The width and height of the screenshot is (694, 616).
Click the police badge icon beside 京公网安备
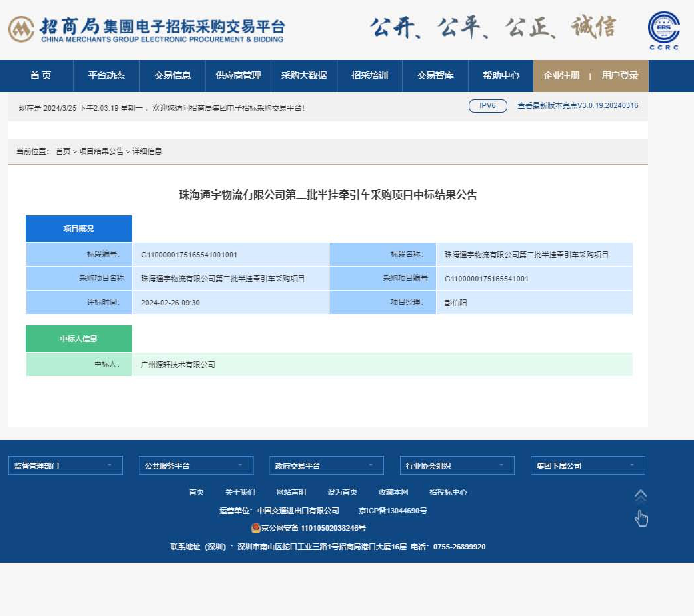coord(255,528)
